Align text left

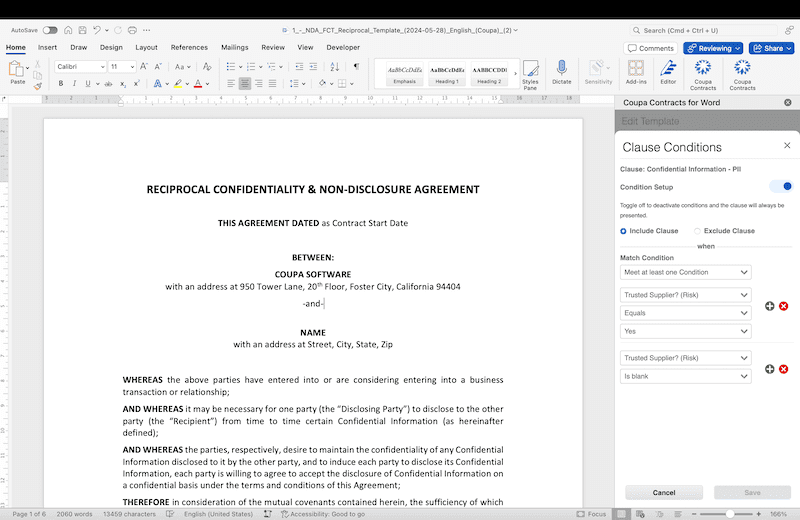coord(231,83)
